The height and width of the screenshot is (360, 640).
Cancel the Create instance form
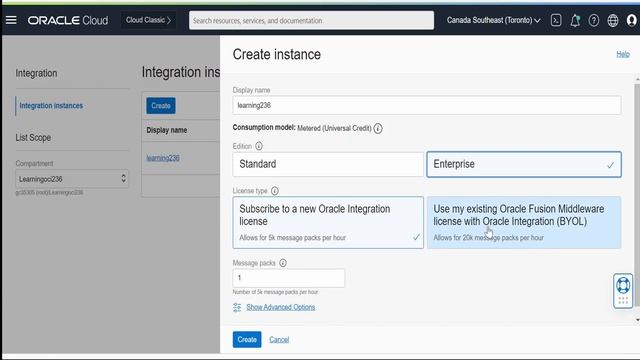279,340
